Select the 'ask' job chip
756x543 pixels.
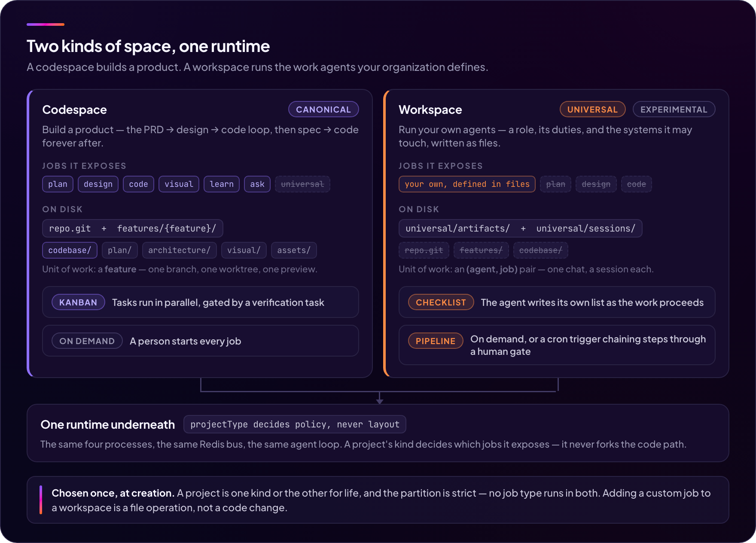257,184
